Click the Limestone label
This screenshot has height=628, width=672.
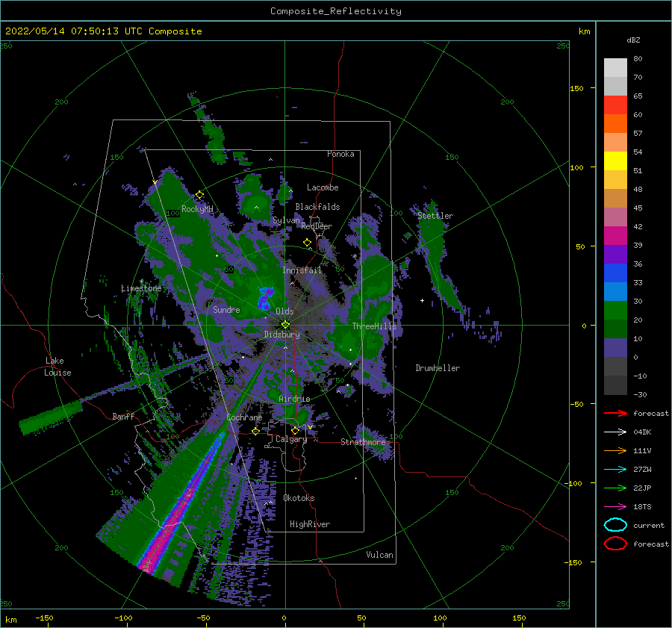141,288
